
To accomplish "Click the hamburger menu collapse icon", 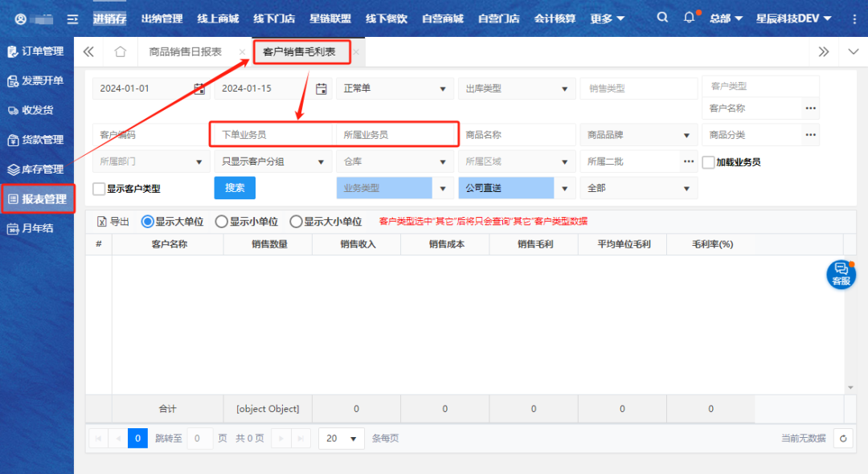I will (72, 18).
